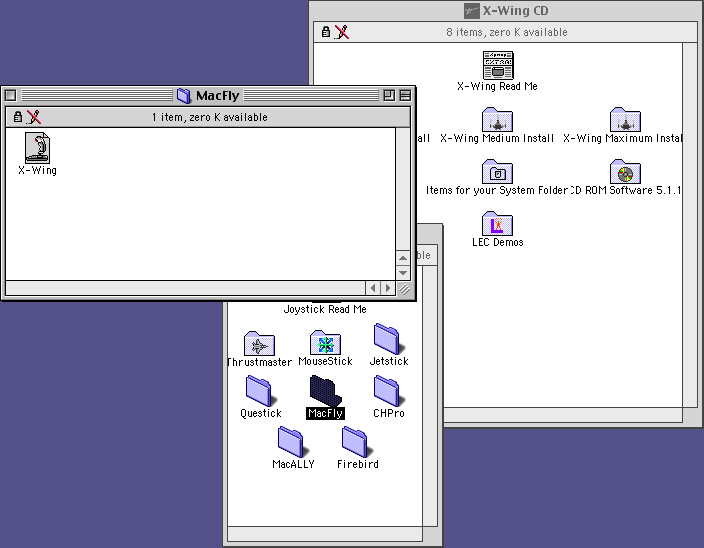Click the highlighted MacFly folder icon
This screenshot has width=704, height=548.
point(325,391)
